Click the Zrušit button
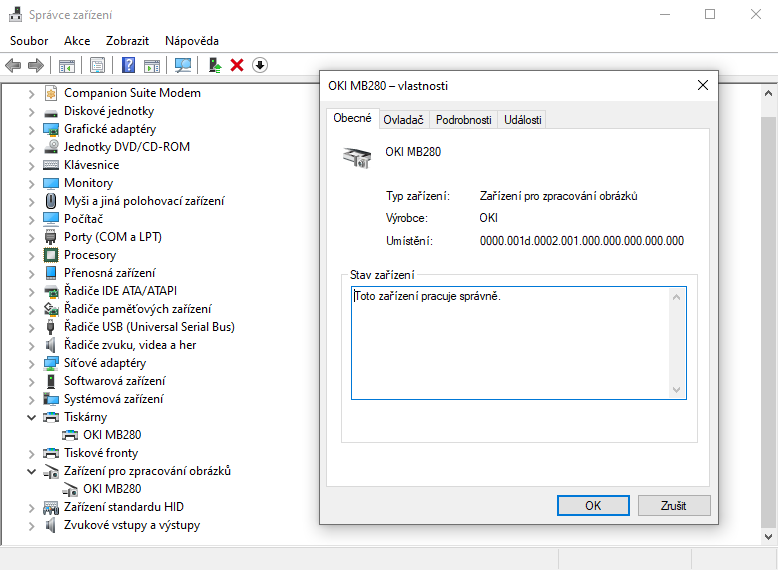This screenshot has width=778, height=570. [673, 505]
